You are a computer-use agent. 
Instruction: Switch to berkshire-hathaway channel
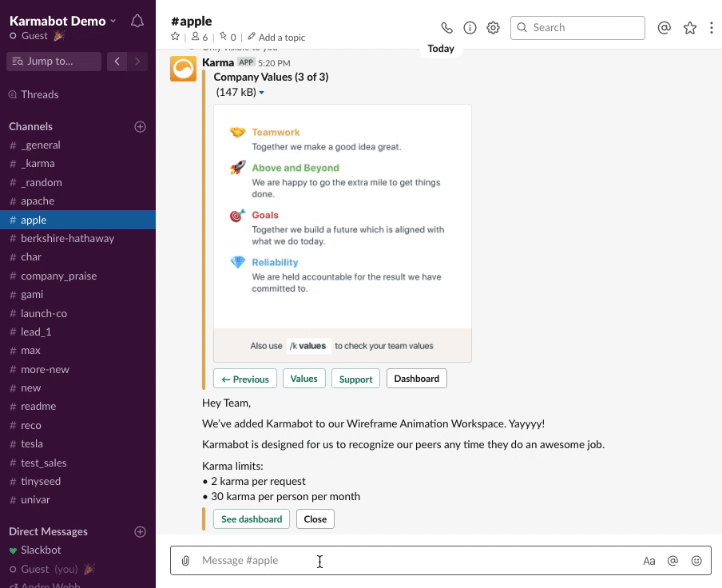click(x=77, y=239)
